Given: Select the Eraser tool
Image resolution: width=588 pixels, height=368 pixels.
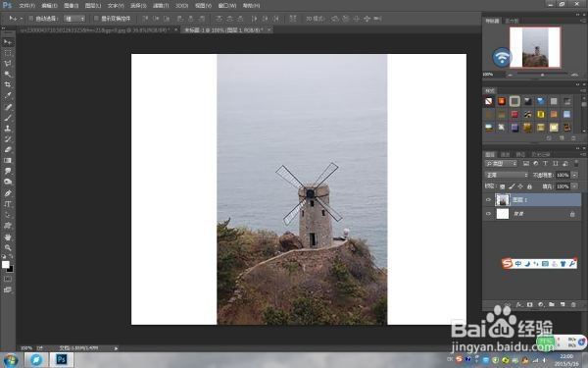Looking at the screenshot, I should tap(8, 149).
